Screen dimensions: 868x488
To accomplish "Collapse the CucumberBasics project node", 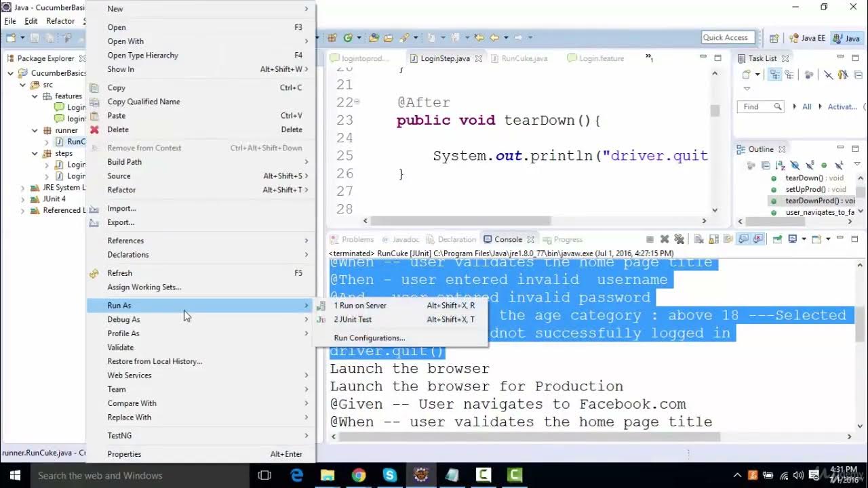I will [11, 73].
